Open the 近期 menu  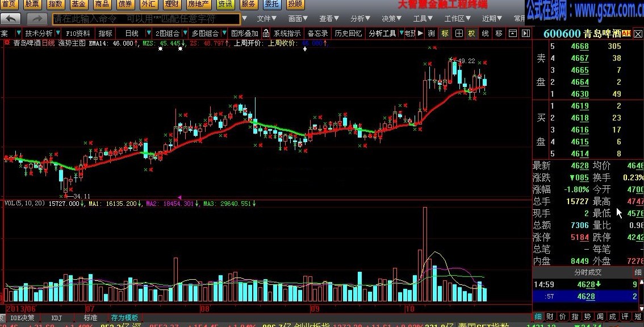tap(492, 19)
